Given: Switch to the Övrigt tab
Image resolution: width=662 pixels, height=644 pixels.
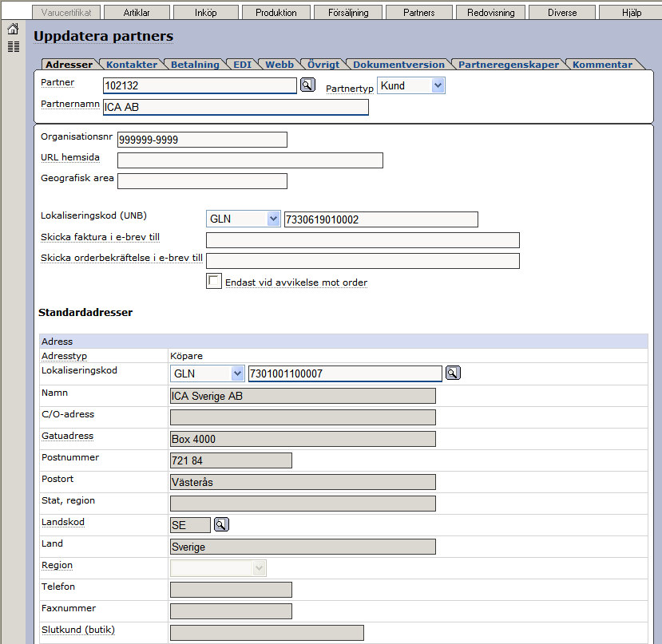Looking at the screenshot, I should pyautogui.click(x=323, y=65).
